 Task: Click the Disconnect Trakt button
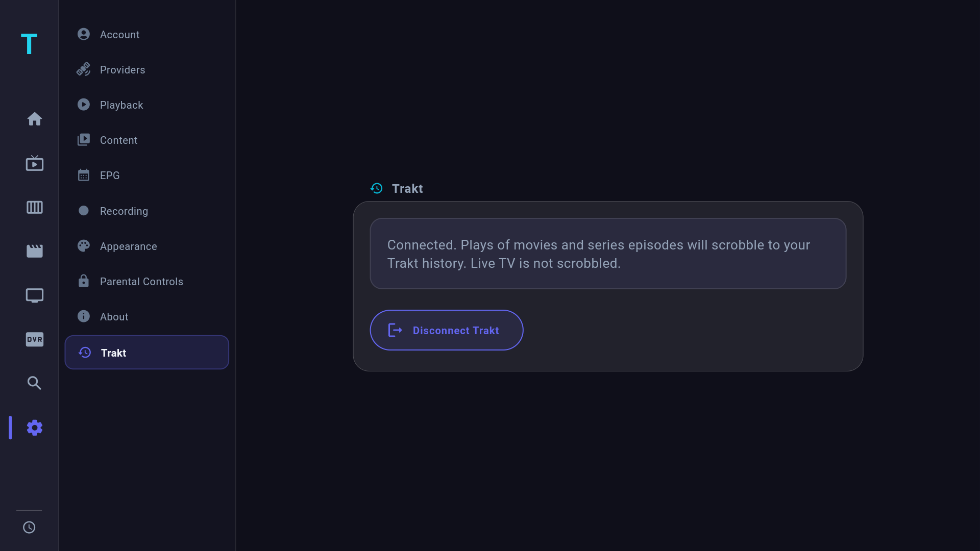[447, 330]
